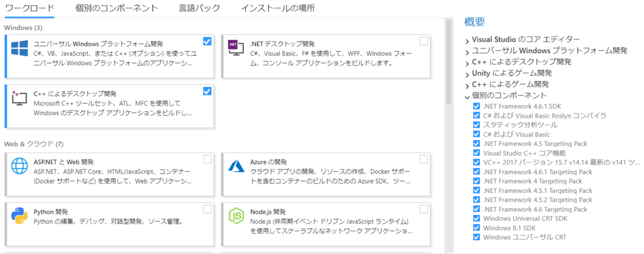Click the Web & クラウド (7) group heading
Viewport: 644px width, 254px height.
[34, 143]
